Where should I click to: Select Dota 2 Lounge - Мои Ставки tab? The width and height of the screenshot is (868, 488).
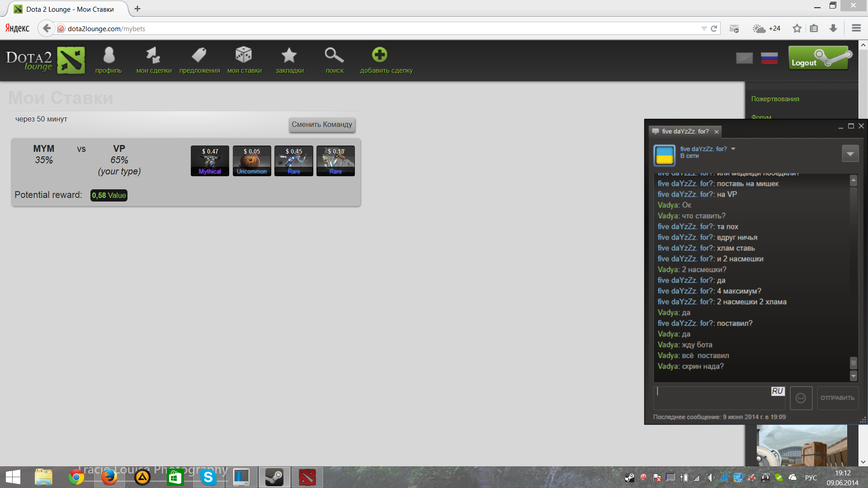point(68,9)
